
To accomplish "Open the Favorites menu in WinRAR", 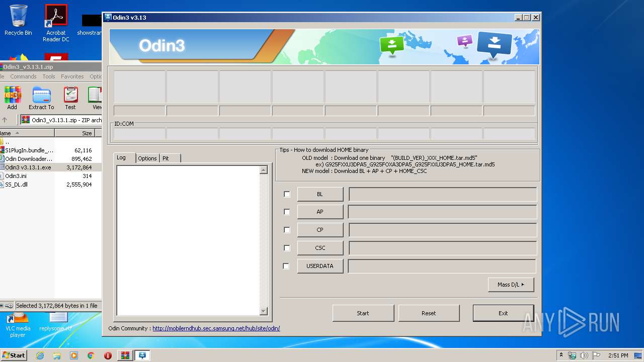I will [x=72, y=76].
